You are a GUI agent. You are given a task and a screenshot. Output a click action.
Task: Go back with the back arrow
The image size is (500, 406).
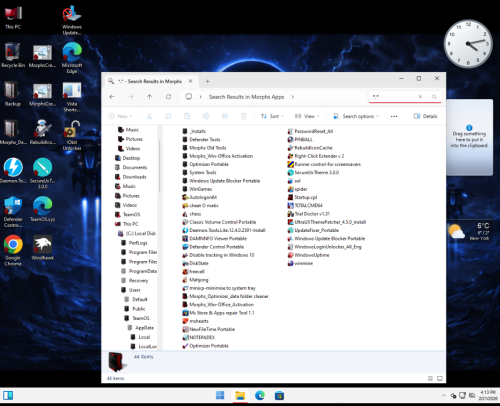pos(112,97)
